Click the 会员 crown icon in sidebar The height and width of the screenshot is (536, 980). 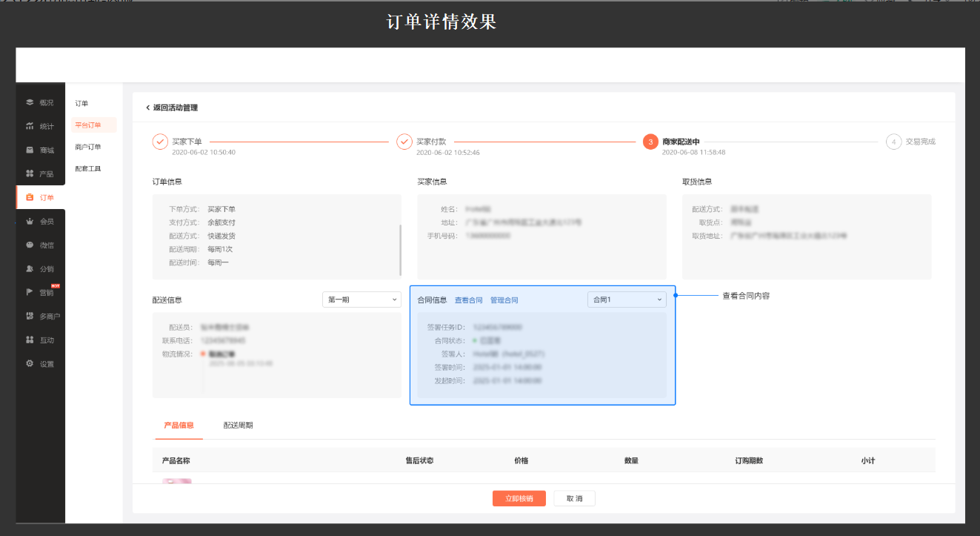click(x=30, y=221)
